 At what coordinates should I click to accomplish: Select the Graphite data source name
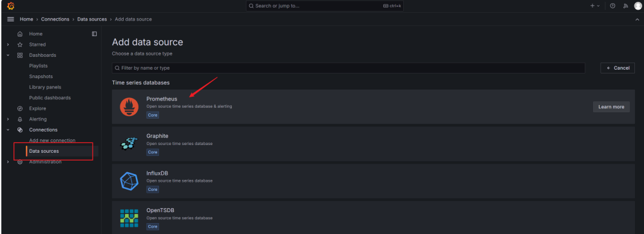pos(157,136)
